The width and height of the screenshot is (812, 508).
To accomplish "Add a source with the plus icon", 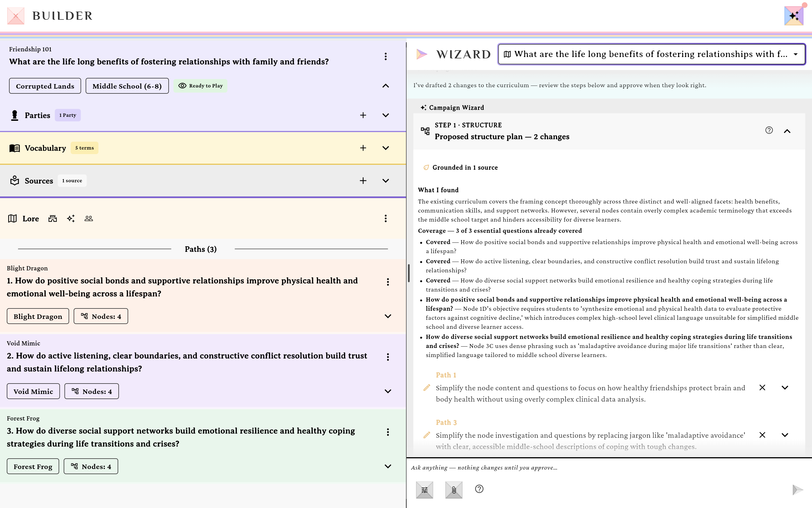I will coord(363,181).
